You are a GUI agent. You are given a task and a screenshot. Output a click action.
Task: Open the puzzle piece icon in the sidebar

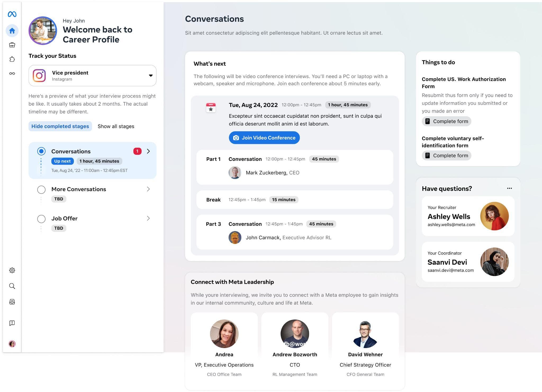(12, 59)
